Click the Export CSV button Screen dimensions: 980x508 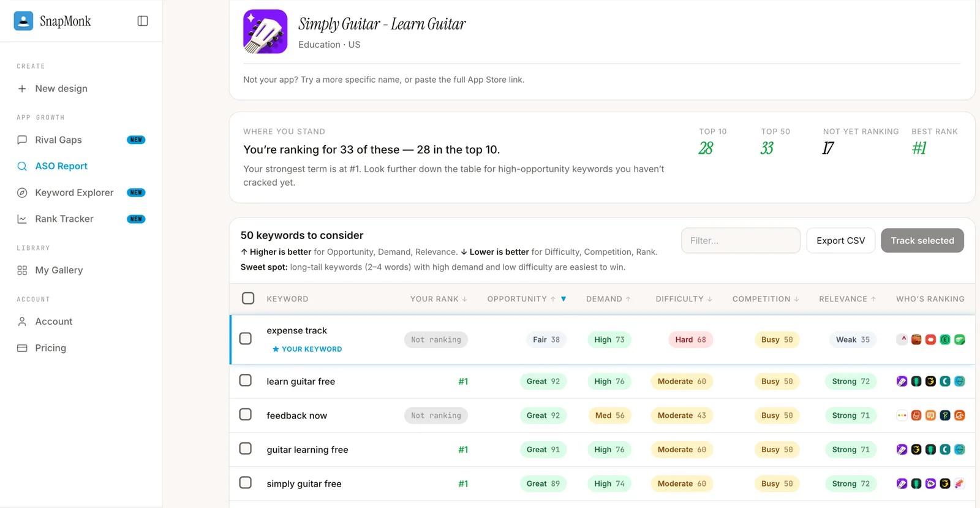pyautogui.click(x=840, y=240)
